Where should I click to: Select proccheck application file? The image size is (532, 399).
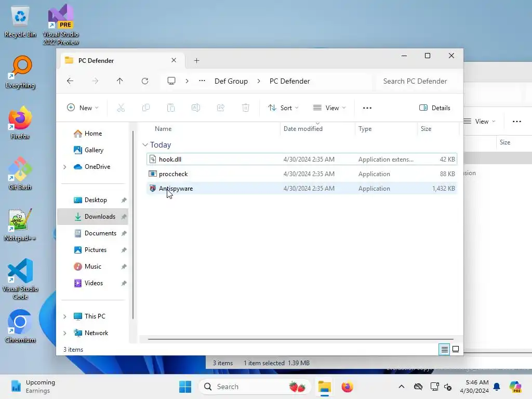pyautogui.click(x=302, y=174)
